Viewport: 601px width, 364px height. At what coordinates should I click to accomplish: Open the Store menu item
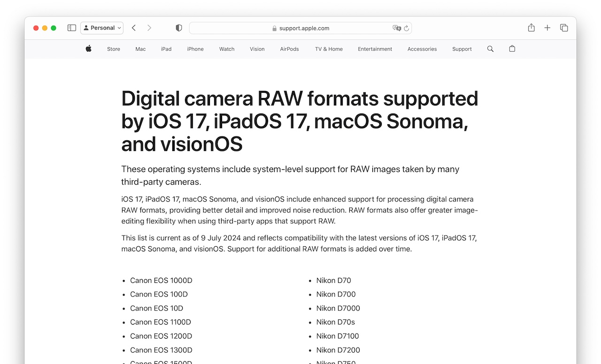pyautogui.click(x=114, y=49)
